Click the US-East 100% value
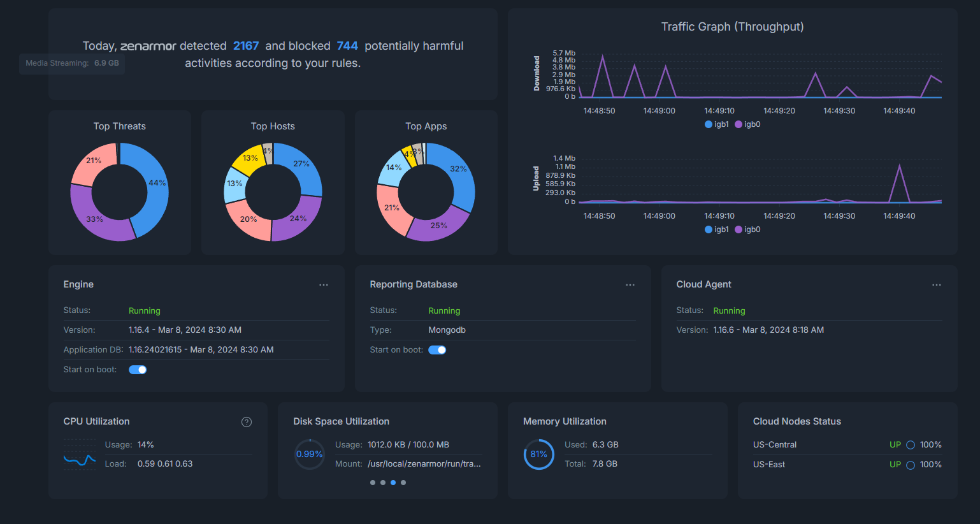 (x=931, y=465)
